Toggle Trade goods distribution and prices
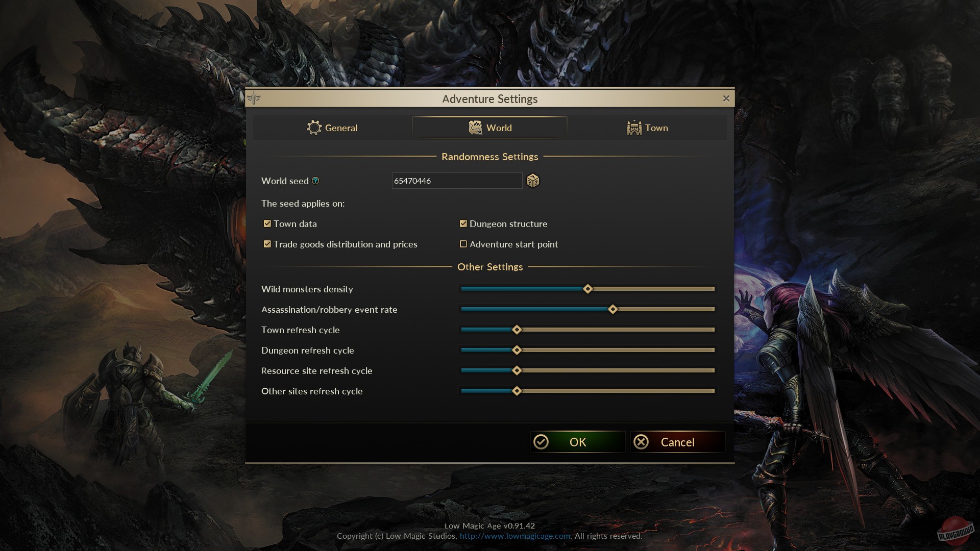The image size is (980, 551). pyautogui.click(x=267, y=244)
